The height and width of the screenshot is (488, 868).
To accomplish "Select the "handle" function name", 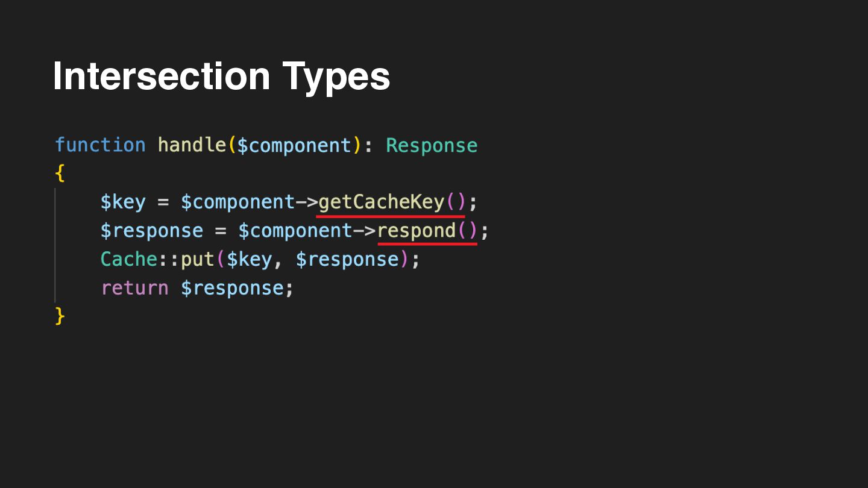I will [x=192, y=145].
